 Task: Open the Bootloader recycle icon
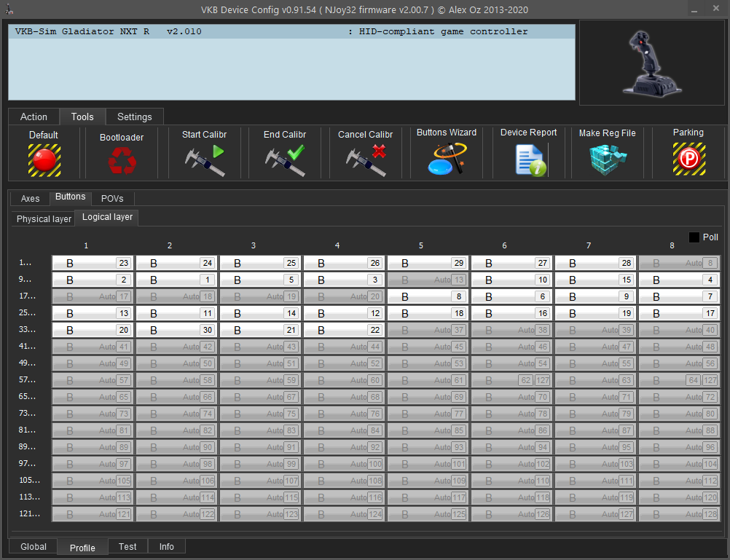pos(121,160)
